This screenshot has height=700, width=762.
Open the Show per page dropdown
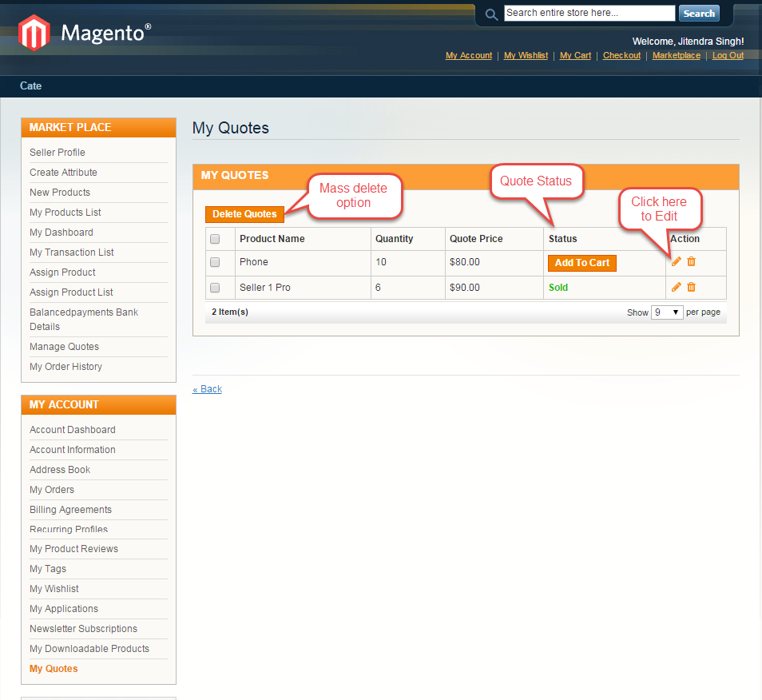pos(667,312)
